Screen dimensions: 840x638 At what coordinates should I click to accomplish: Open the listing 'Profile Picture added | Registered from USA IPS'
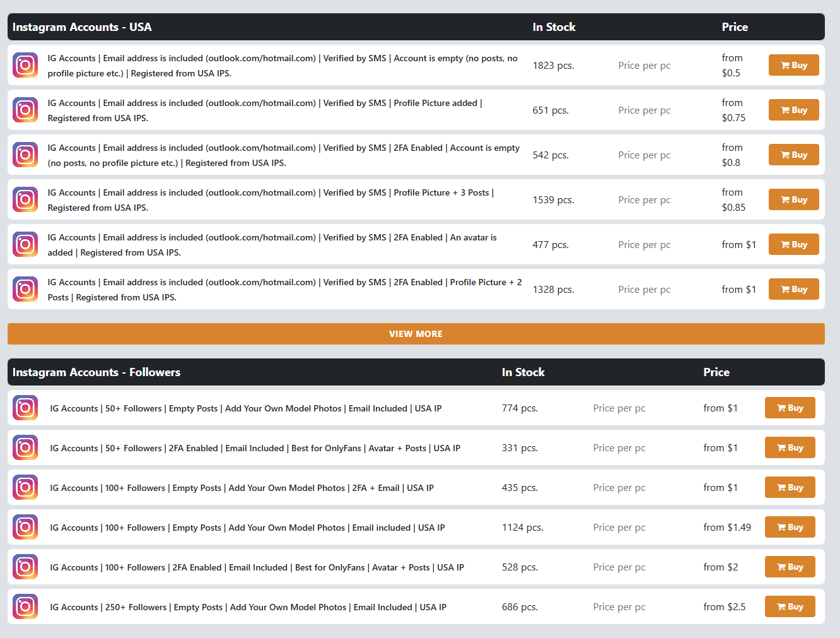pos(265,110)
